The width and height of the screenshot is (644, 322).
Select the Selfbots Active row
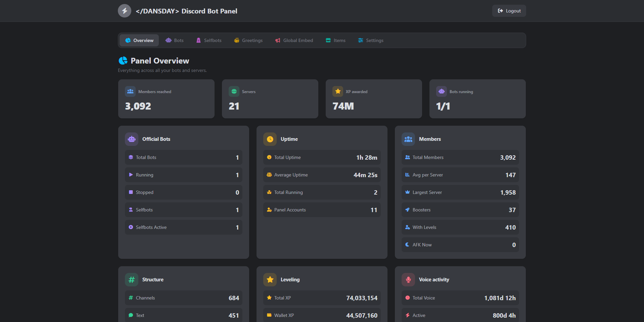tap(184, 227)
